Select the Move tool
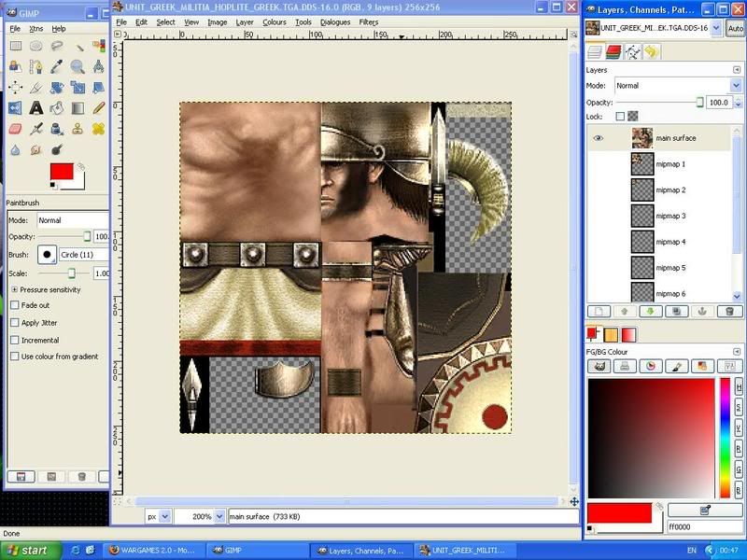The image size is (747, 560). tap(15, 88)
